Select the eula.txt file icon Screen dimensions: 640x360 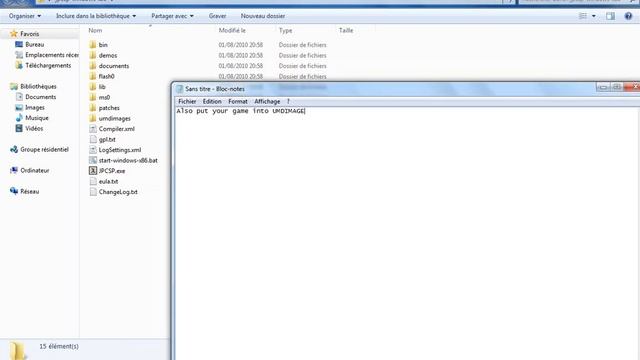point(93,181)
